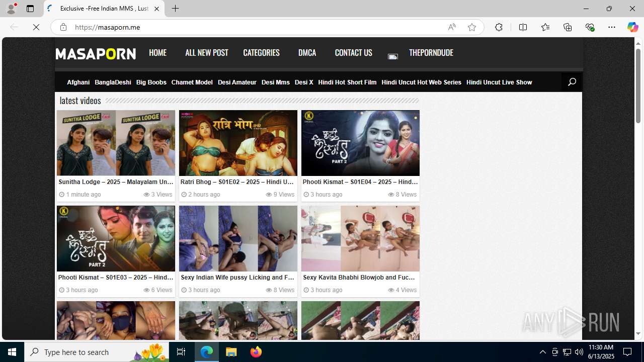The width and height of the screenshot is (644, 362).
Task: Open the Sunitha Lodge thumbnail
Action: click(116, 143)
